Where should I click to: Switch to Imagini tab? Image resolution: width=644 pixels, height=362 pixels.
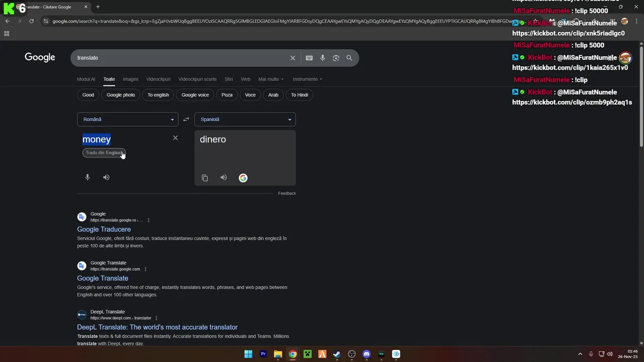130,79
